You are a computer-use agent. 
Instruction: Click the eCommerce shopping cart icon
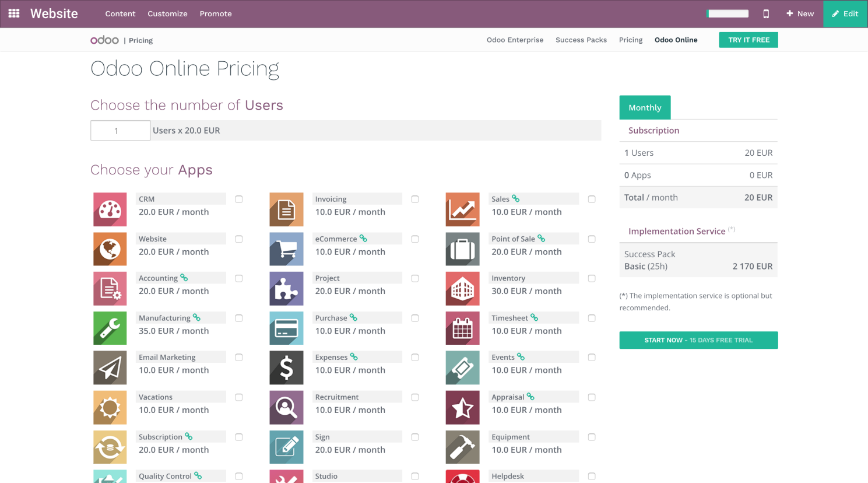coord(286,249)
